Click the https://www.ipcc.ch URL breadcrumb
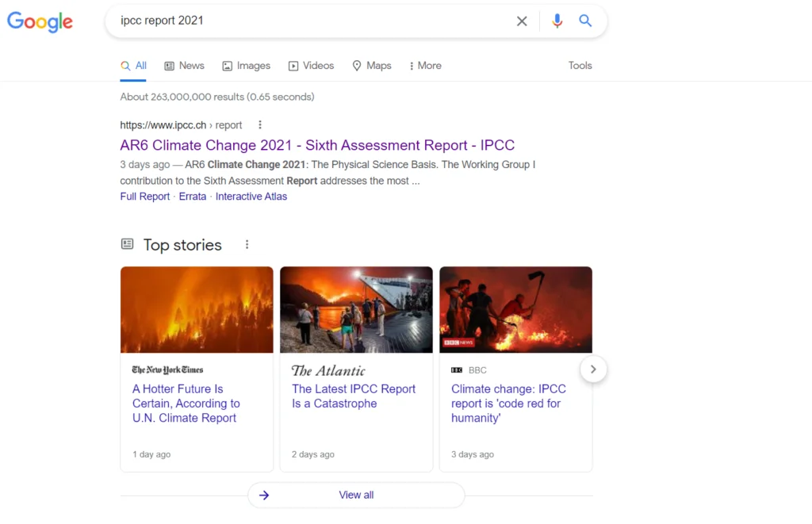The width and height of the screenshot is (812, 524). coord(181,125)
